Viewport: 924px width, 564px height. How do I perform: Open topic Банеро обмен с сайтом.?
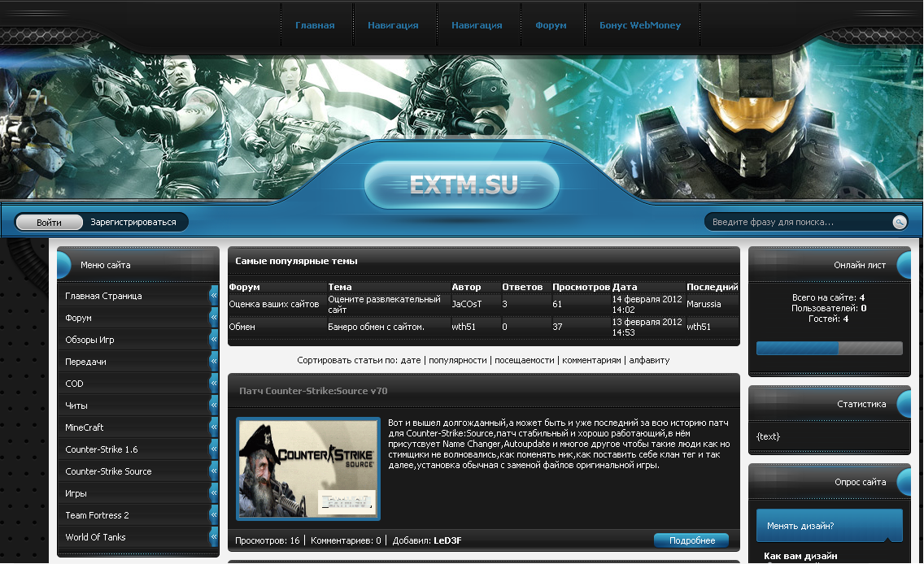[x=376, y=326]
